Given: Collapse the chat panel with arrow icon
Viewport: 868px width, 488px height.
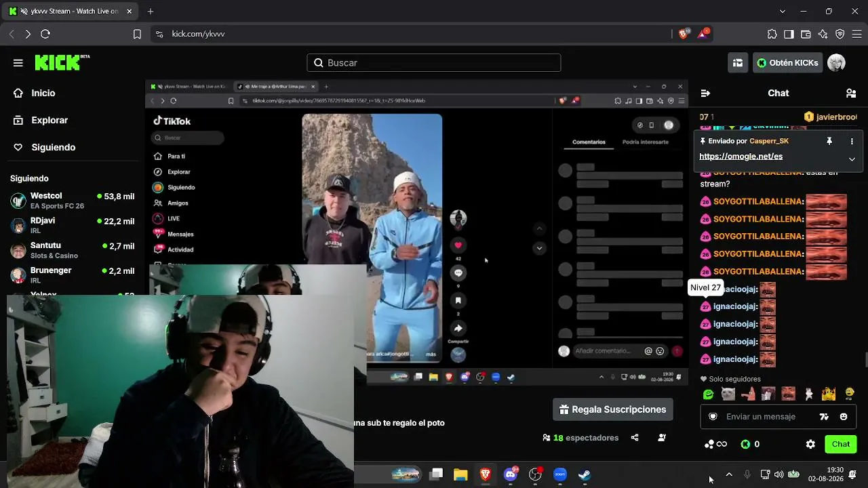Looking at the screenshot, I should coord(705,93).
